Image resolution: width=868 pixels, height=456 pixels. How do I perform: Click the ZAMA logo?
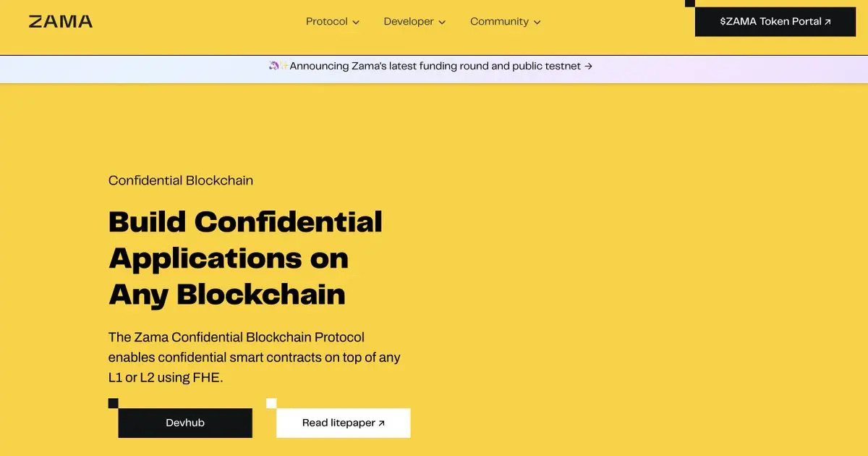[x=61, y=22]
